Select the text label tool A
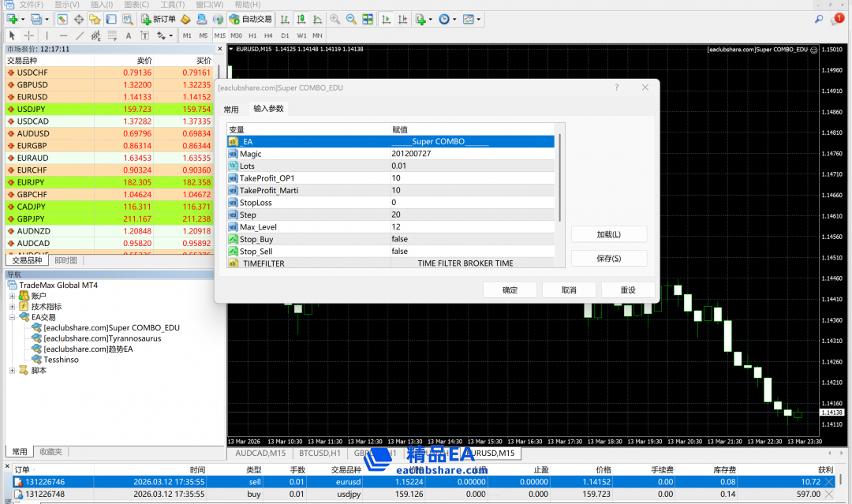The height and width of the screenshot is (504, 852). click(129, 35)
